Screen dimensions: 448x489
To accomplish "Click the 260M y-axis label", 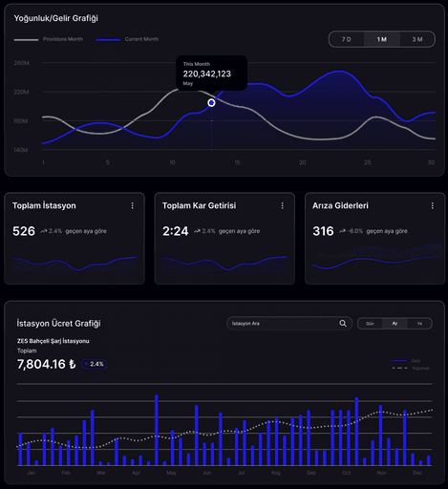I will pos(22,63).
